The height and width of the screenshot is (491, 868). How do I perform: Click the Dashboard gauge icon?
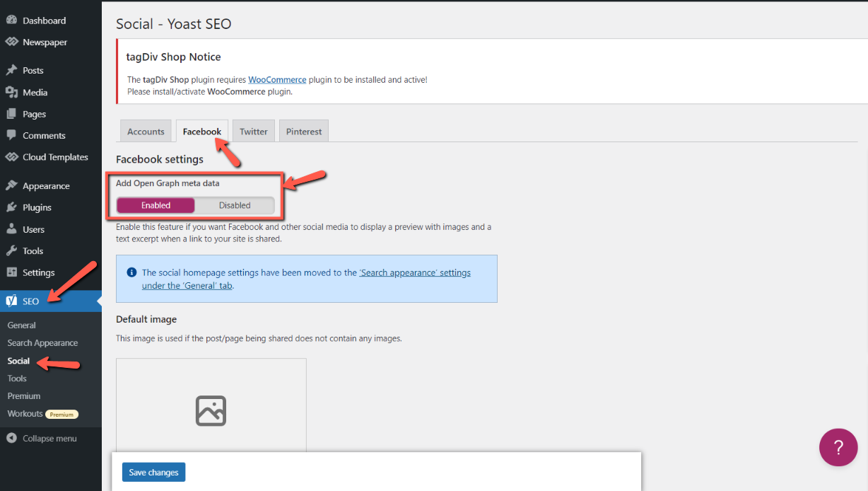(x=11, y=21)
